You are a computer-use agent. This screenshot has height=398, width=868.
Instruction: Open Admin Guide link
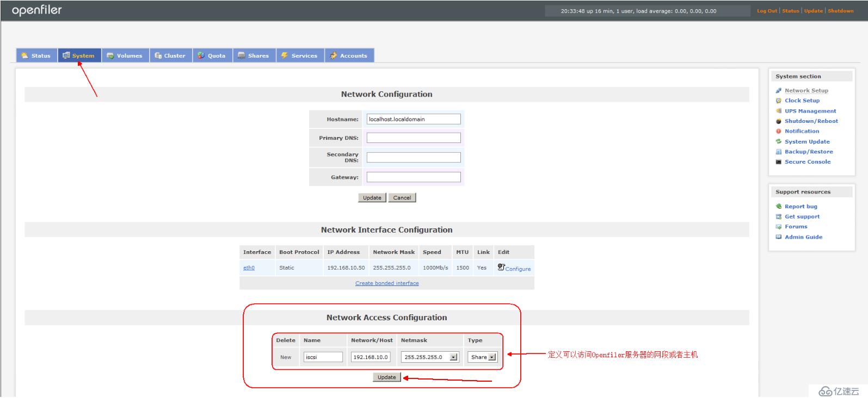(803, 237)
